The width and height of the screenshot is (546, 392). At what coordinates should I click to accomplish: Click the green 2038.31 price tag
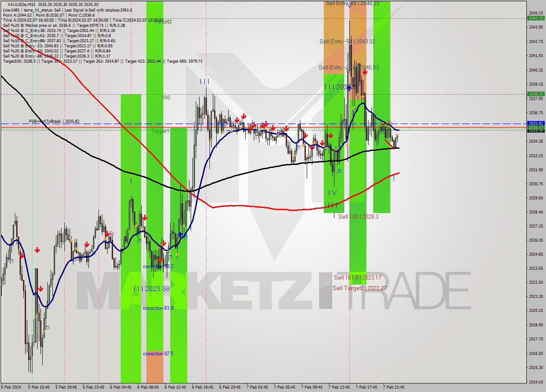point(536,94)
